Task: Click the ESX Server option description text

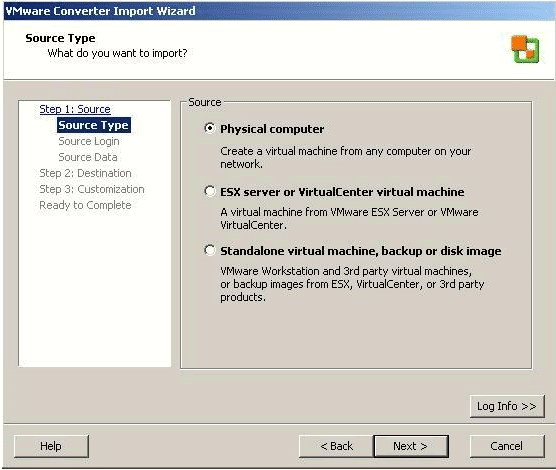Action: [349, 219]
